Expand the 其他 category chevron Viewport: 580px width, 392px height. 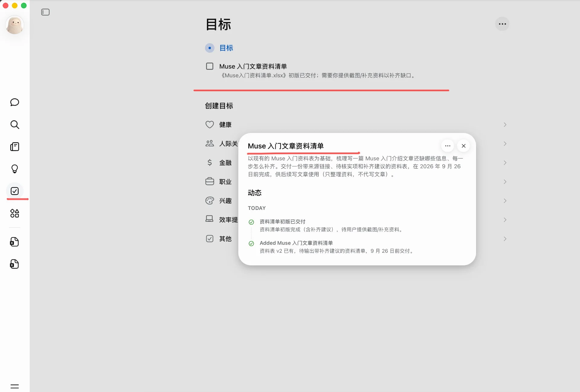[505, 239]
